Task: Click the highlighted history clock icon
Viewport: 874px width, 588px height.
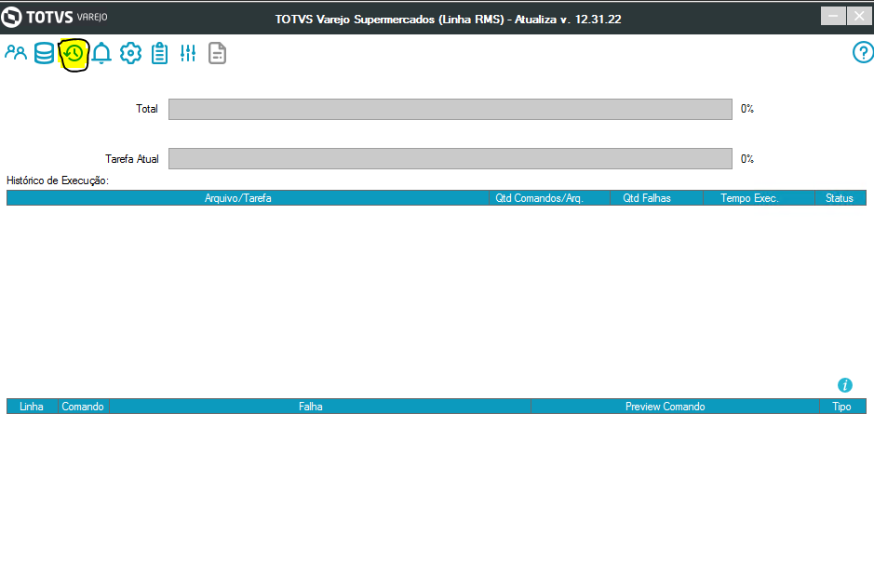Action: click(74, 54)
